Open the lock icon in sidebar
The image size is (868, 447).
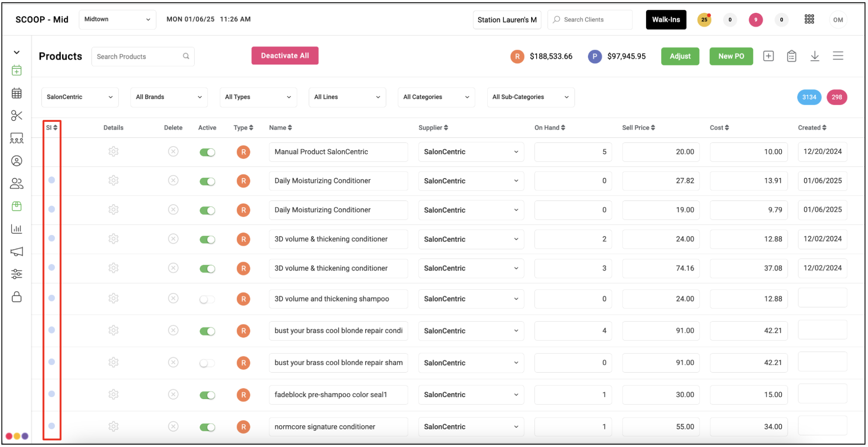pos(17,297)
